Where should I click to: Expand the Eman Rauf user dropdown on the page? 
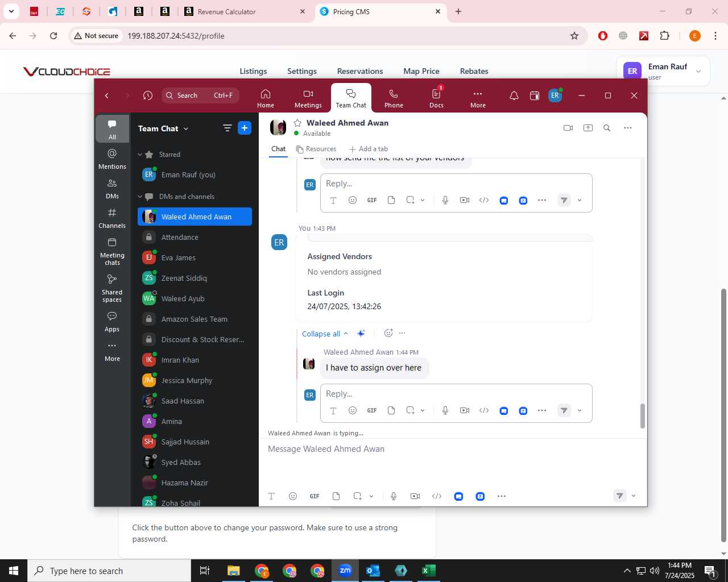[x=663, y=71]
